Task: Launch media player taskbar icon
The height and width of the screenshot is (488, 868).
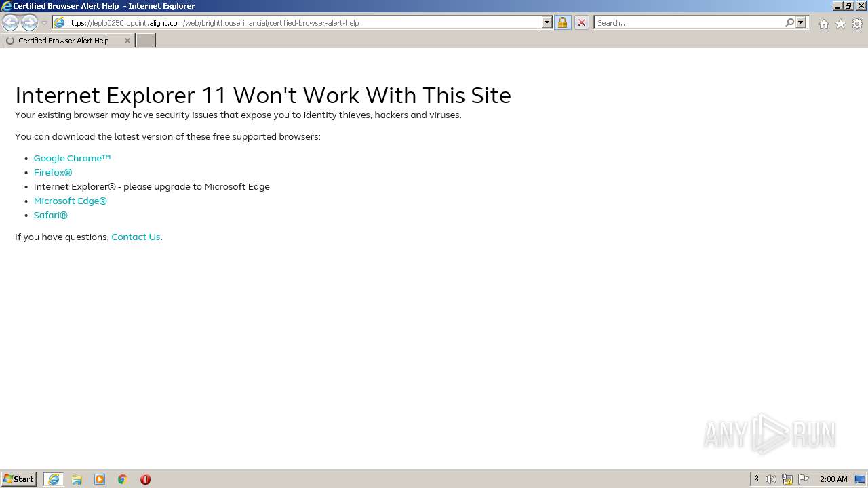Action: (x=100, y=479)
